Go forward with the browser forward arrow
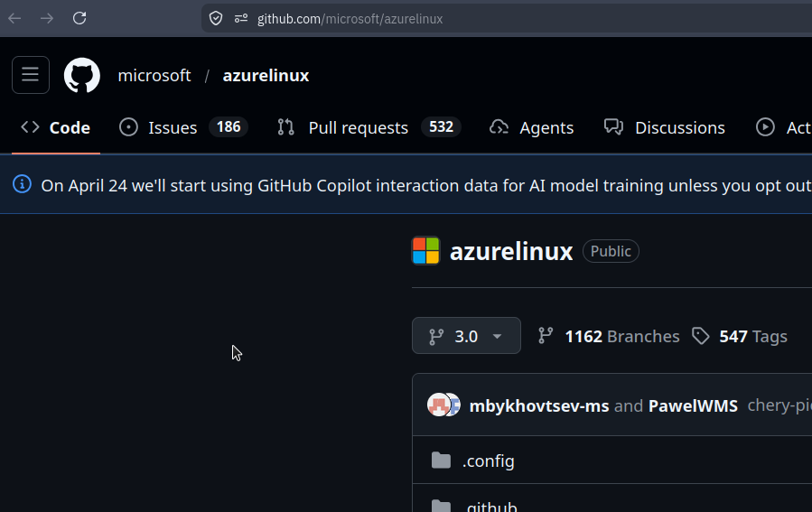The height and width of the screenshot is (512, 812). pyautogui.click(x=47, y=19)
